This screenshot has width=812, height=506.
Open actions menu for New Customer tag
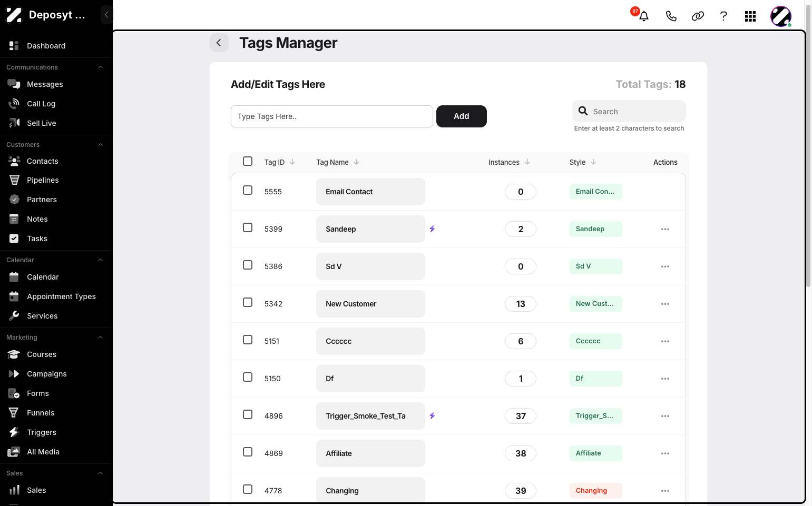pos(665,304)
